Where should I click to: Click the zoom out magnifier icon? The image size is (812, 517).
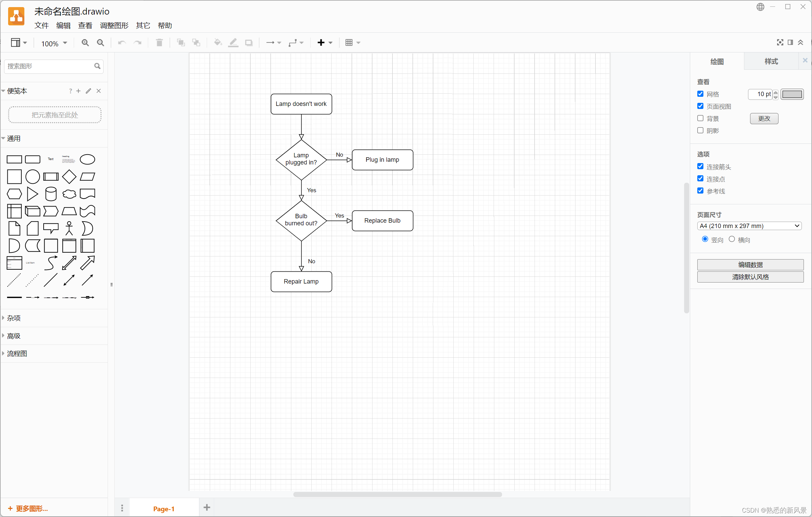100,43
